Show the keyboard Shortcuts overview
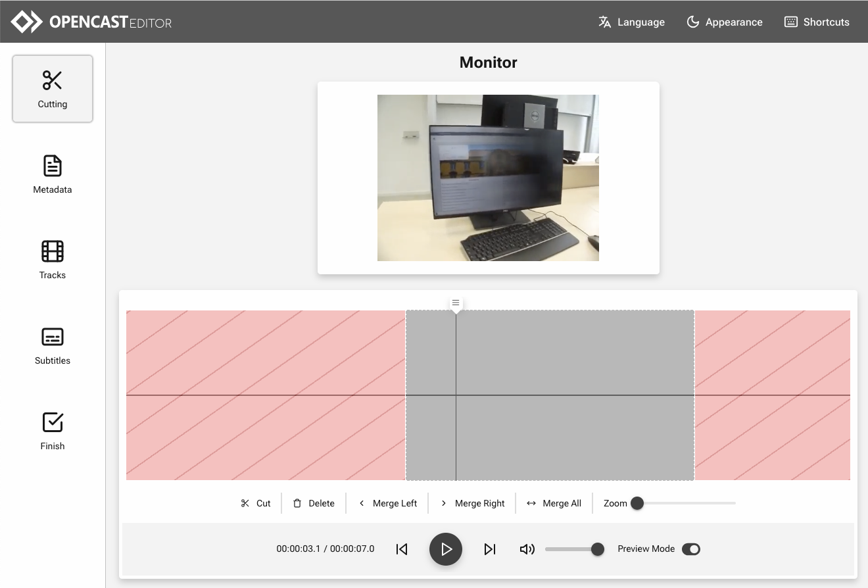The width and height of the screenshot is (868, 588). coord(817,22)
